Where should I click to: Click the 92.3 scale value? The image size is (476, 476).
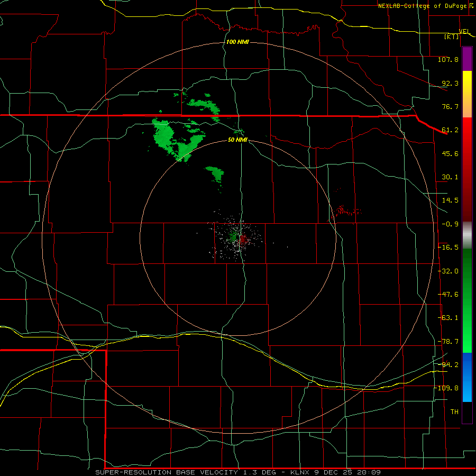450,83
